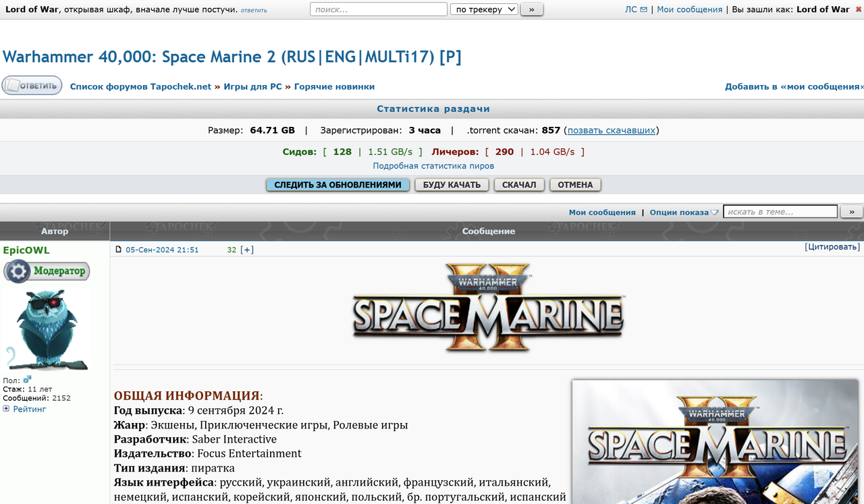Expand the Опции показа dropdown
864x504 pixels.
click(684, 212)
